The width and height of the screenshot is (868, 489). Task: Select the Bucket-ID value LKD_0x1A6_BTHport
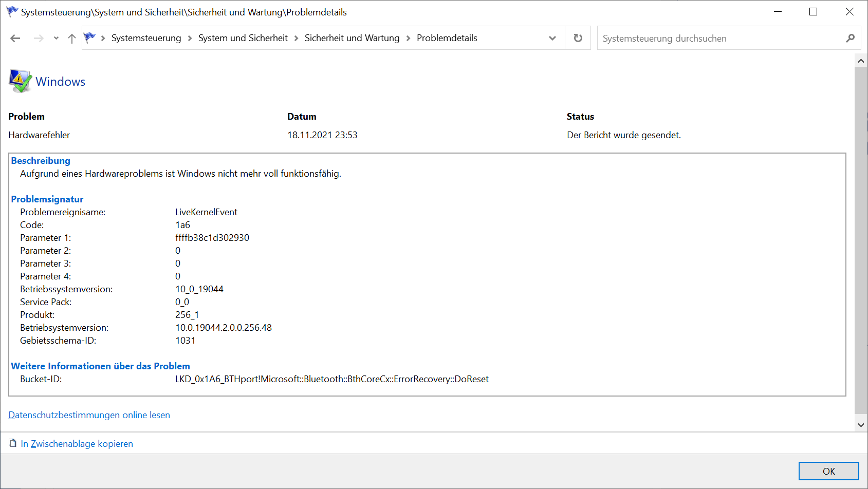click(x=332, y=379)
